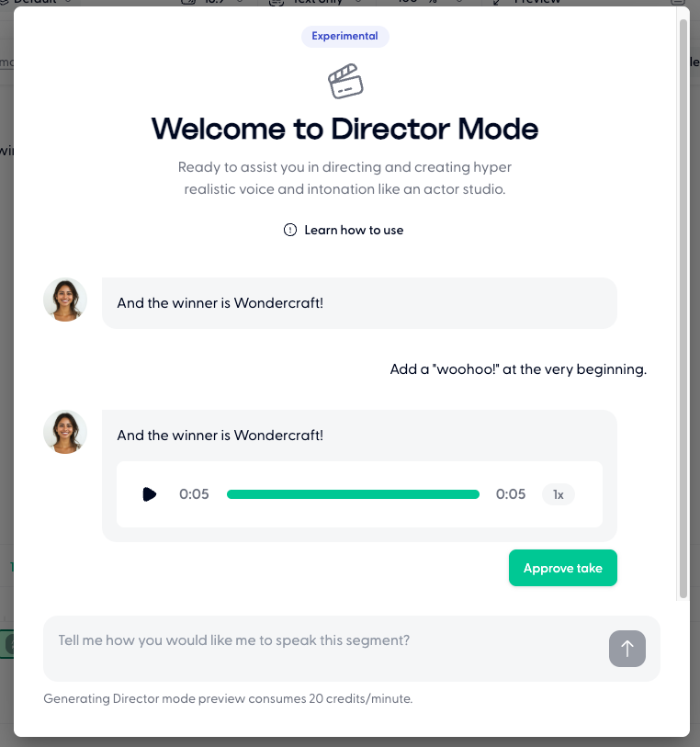Image resolution: width=700 pixels, height=747 pixels.
Task: Click the info icon beside Learn how to use
Action: point(290,230)
